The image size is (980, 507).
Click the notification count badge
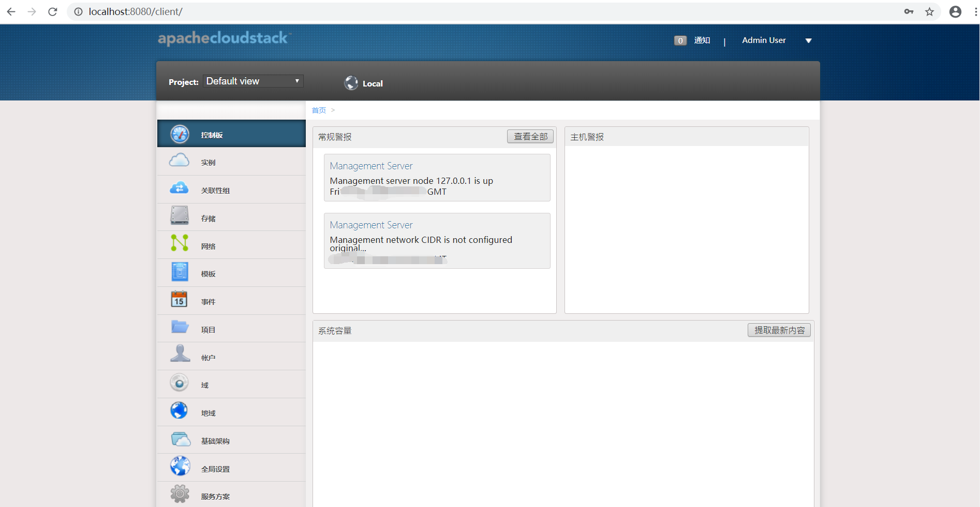point(680,40)
